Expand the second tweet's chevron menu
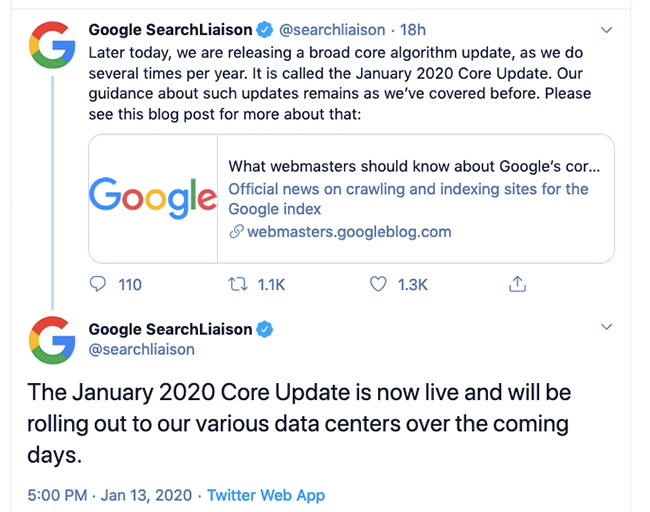This screenshot has height=512, width=650. click(x=606, y=327)
